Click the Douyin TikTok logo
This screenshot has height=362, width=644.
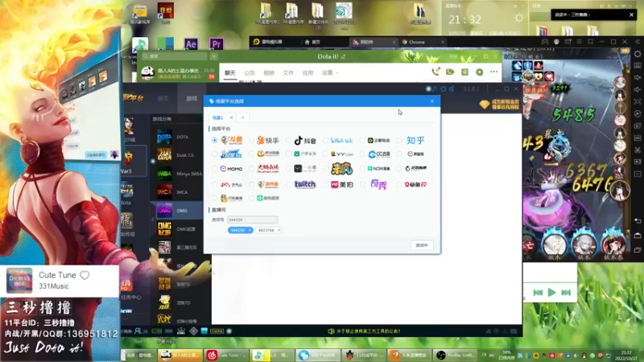pyautogui.click(x=305, y=140)
